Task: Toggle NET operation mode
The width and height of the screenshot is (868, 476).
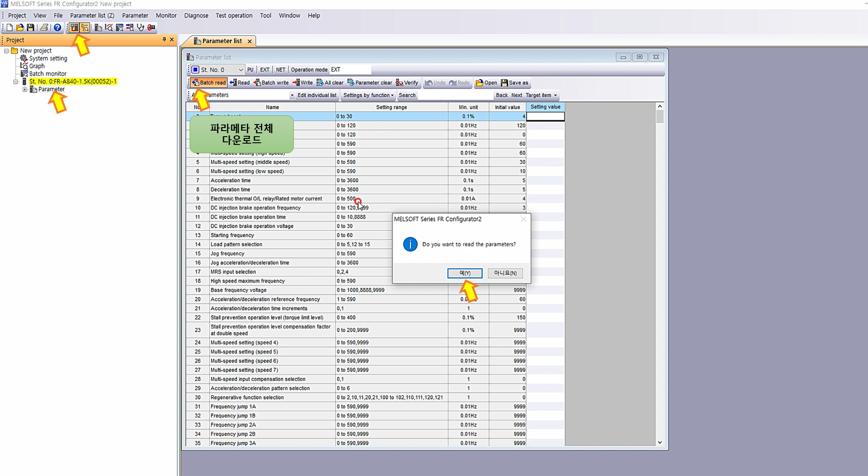Action: tap(281, 70)
